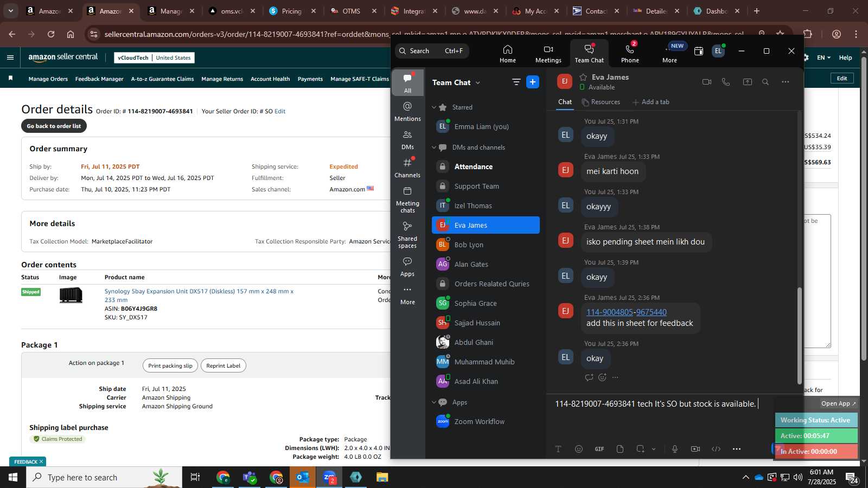The width and height of the screenshot is (868, 488).
Task: Open the screenshot capture tool in composer
Action: point(641,449)
